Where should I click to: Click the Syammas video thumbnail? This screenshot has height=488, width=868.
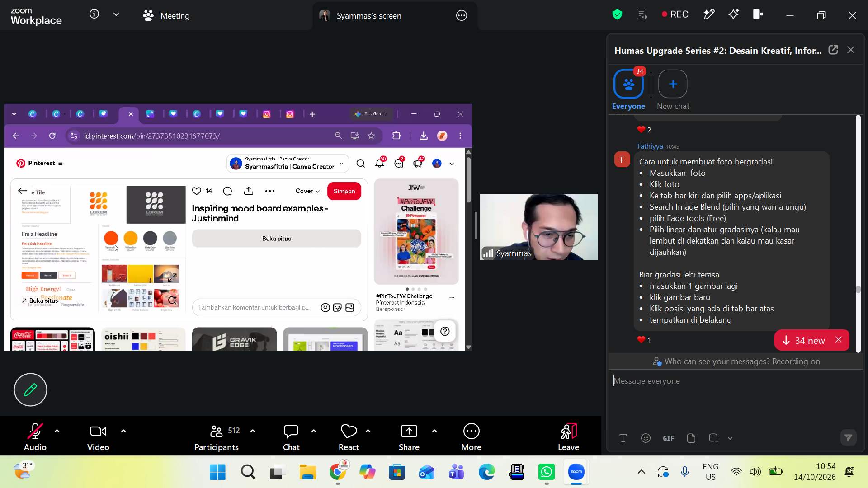click(538, 227)
